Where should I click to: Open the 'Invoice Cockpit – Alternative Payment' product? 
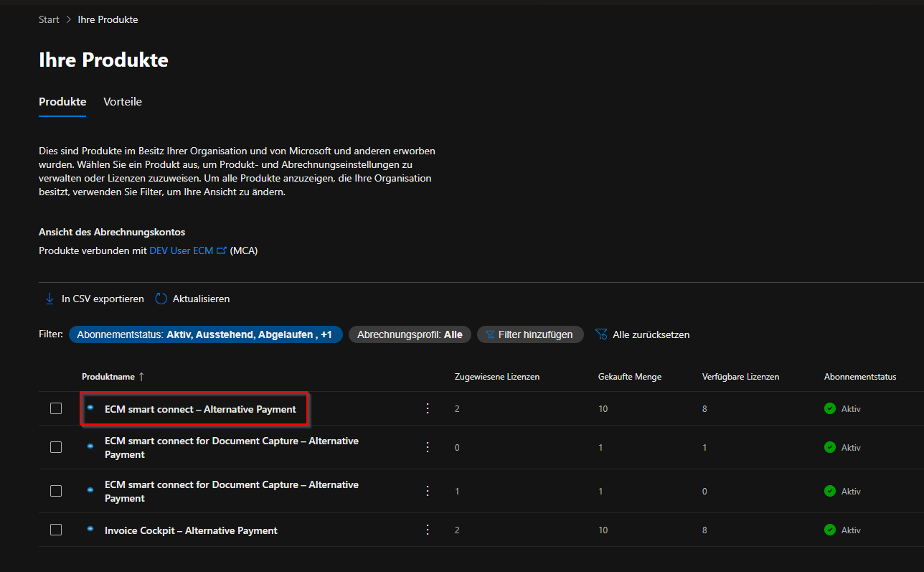tap(191, 530)
